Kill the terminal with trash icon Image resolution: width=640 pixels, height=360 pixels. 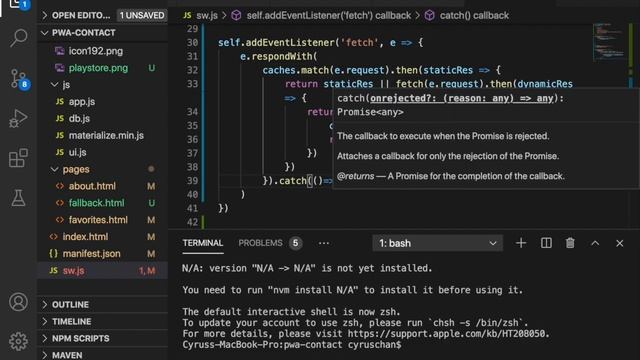[x=570, y=243]
